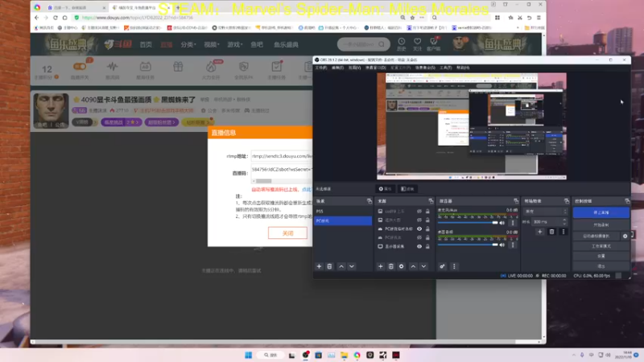Toggle visibility of PC游戏临时 source
Viewport: 644px width, 362px height.
point(419,228)
